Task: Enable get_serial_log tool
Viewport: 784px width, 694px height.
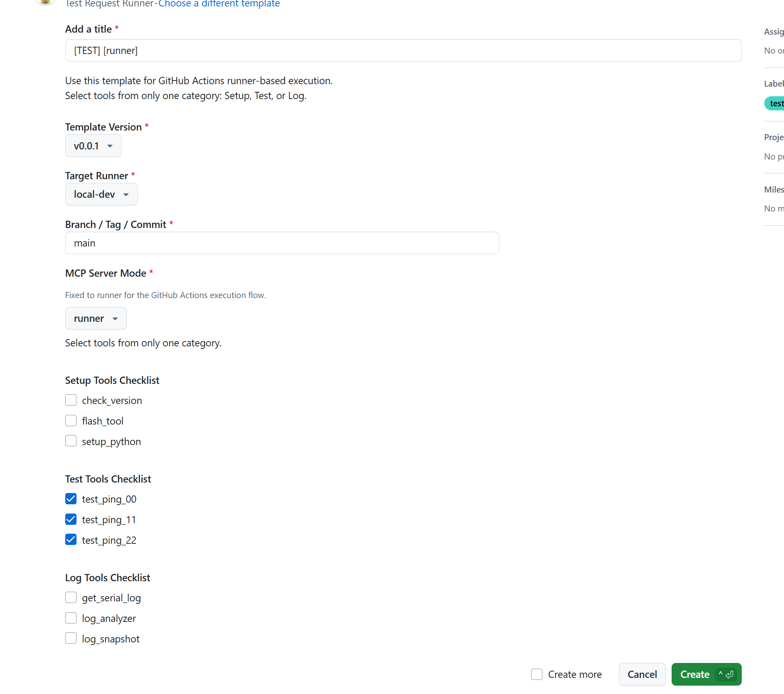Action: (71, 597)
